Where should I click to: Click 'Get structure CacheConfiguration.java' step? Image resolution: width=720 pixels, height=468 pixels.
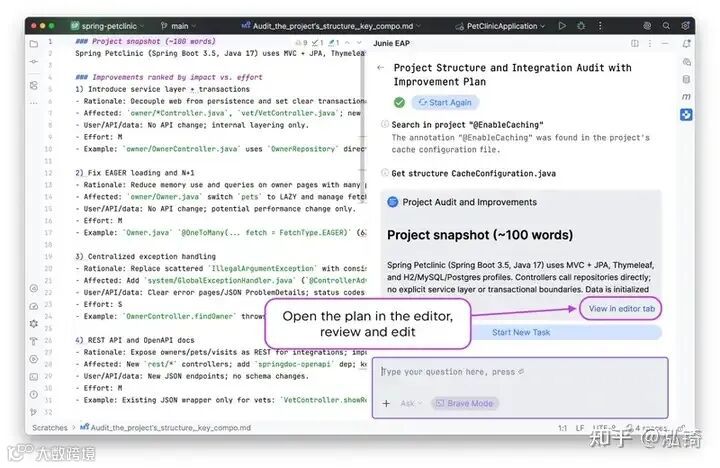(473, 173)
